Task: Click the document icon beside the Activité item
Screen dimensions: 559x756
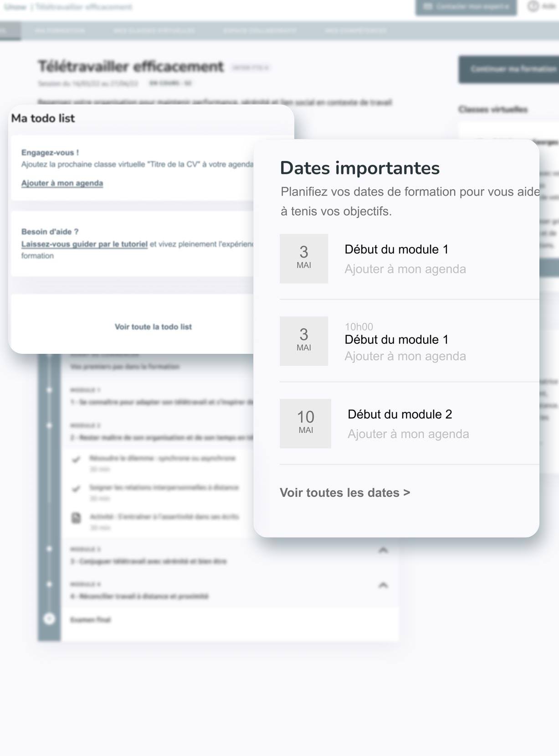Action: point(76,518)
